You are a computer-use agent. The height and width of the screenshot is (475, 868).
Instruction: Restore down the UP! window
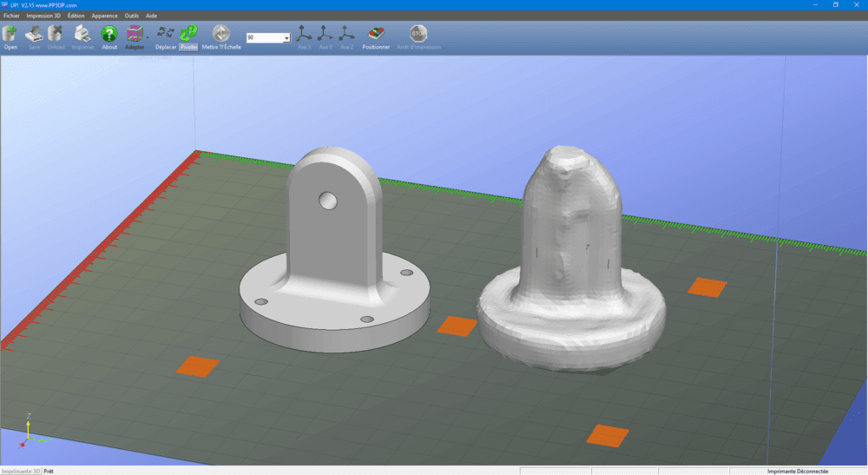(835, 5)
